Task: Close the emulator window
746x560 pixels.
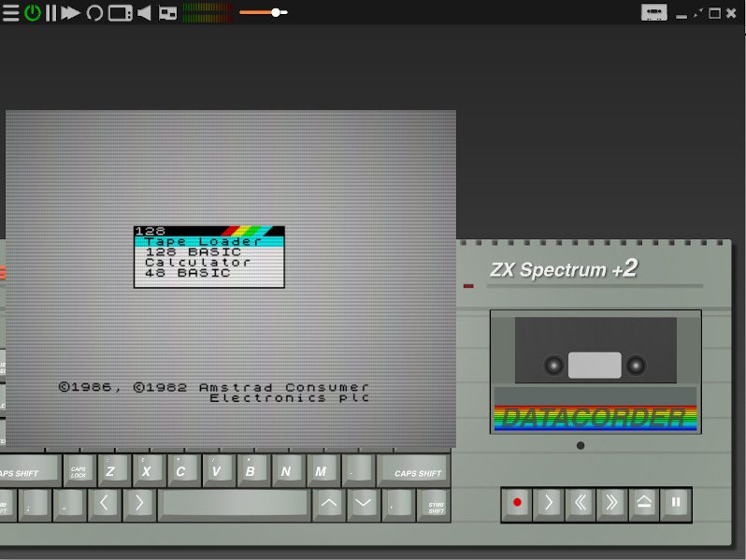Action: (731, 13)
